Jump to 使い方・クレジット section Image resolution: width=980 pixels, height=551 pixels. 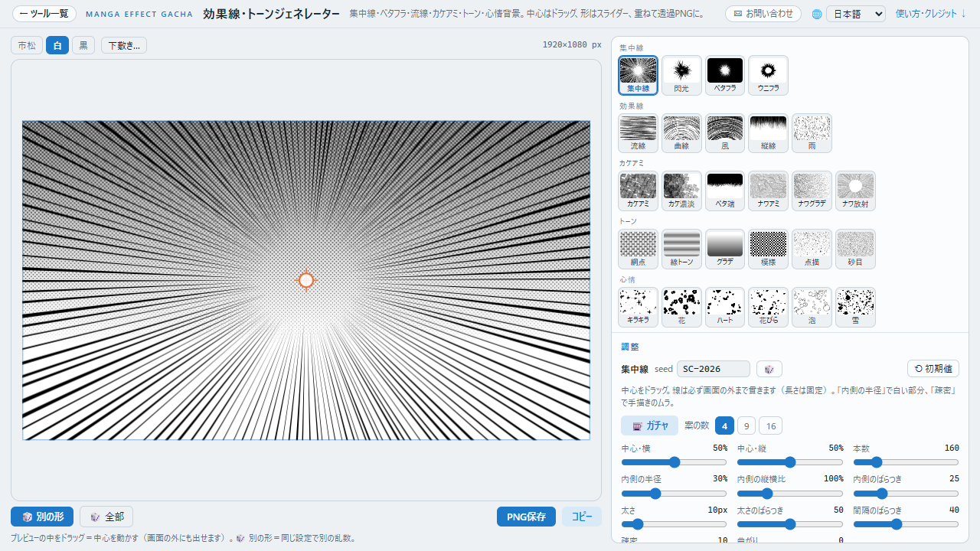click(931, 14)
